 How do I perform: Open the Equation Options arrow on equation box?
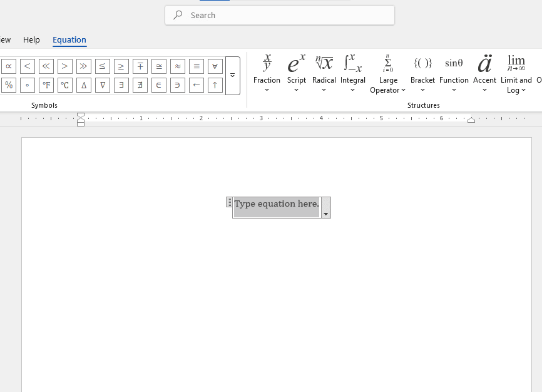tap(325, 208)
